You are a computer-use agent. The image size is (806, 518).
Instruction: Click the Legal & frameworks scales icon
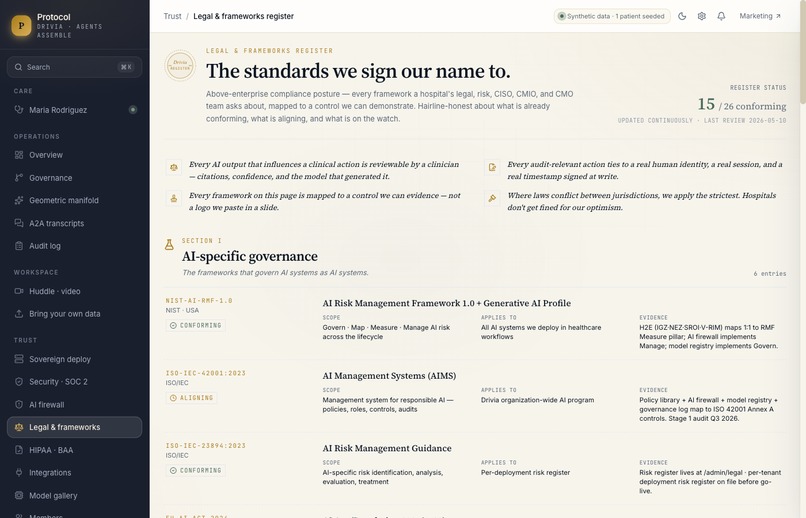(19, 427)
